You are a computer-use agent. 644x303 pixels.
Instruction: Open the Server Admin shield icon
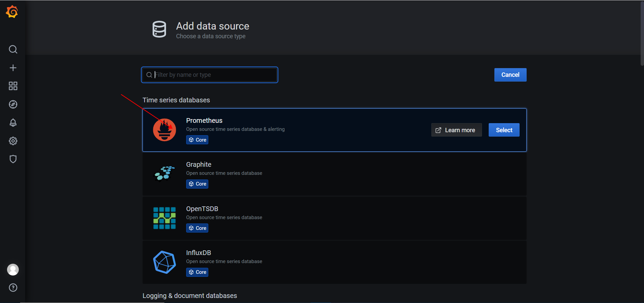pos(13,159)
